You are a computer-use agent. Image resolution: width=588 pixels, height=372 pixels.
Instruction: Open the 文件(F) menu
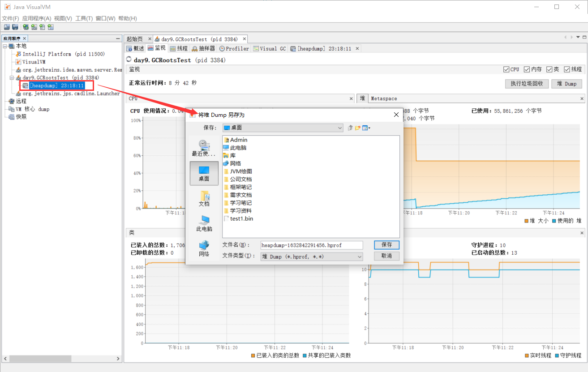pyautogui.click(x=10, y=18)
